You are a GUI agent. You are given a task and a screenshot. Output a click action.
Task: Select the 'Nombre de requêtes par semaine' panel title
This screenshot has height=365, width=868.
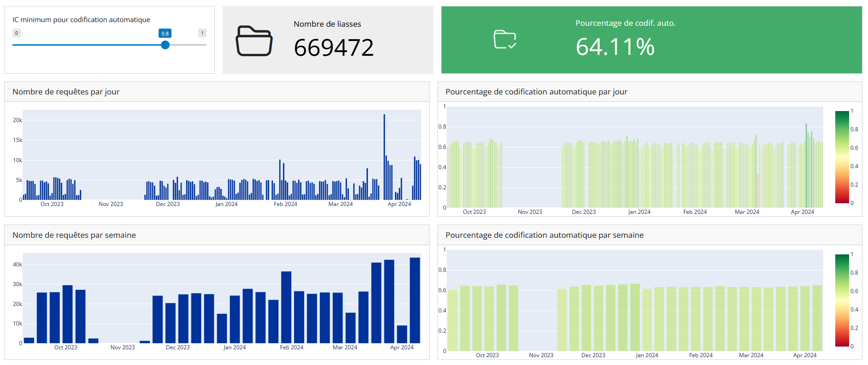(74, 235)
